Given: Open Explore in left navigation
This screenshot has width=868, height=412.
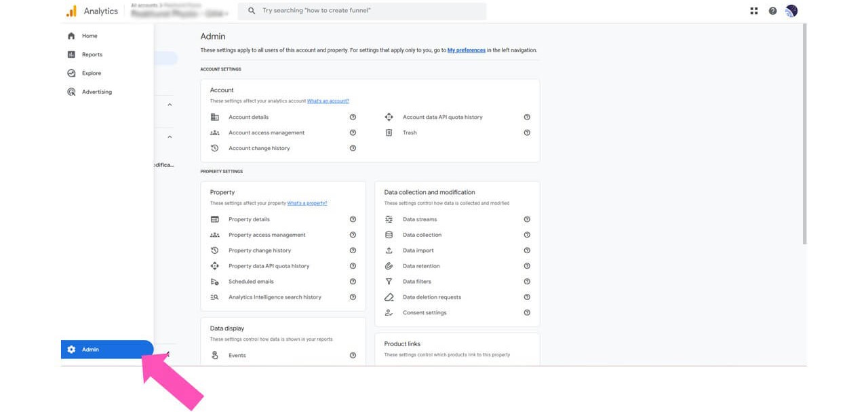Looking at the screenshot, I should coord(91,73).
